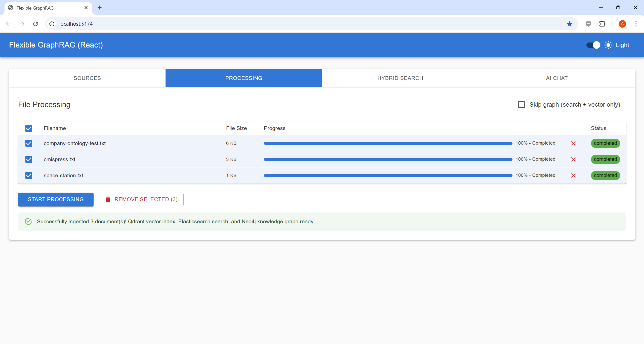Deselect the cmispress.txt checkbox
The width and height of the screenshot is (644, 344).
coord(29,159)
